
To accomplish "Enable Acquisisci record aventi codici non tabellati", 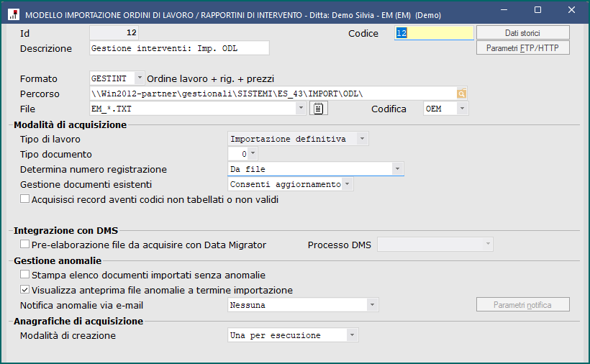I will pos(25,199).
